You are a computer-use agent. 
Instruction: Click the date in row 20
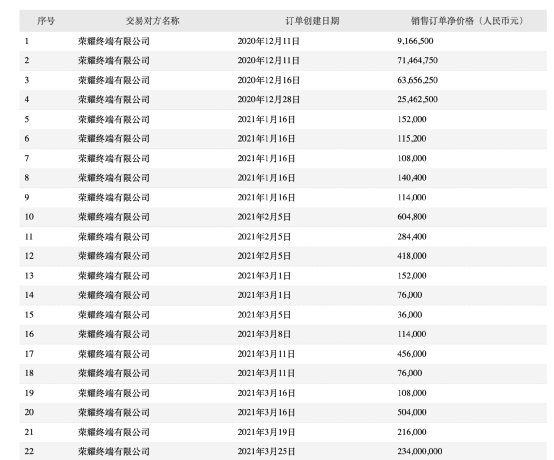(266, 412)
